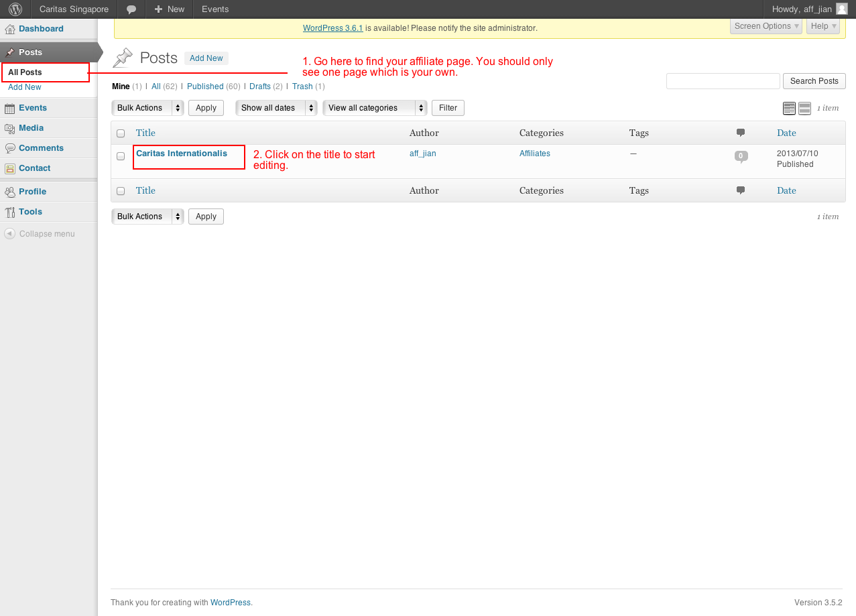Viewport: 856px width, 616px height.
Task: Open the Media sidebar menu
Action: pyautogui.click(x=31, y=128)
